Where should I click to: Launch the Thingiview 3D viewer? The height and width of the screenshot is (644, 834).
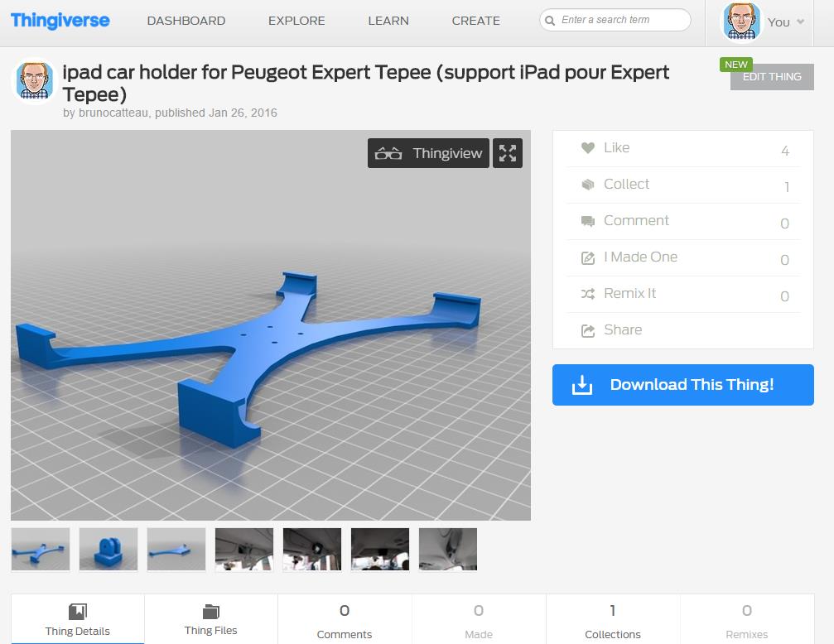[428, 153]
